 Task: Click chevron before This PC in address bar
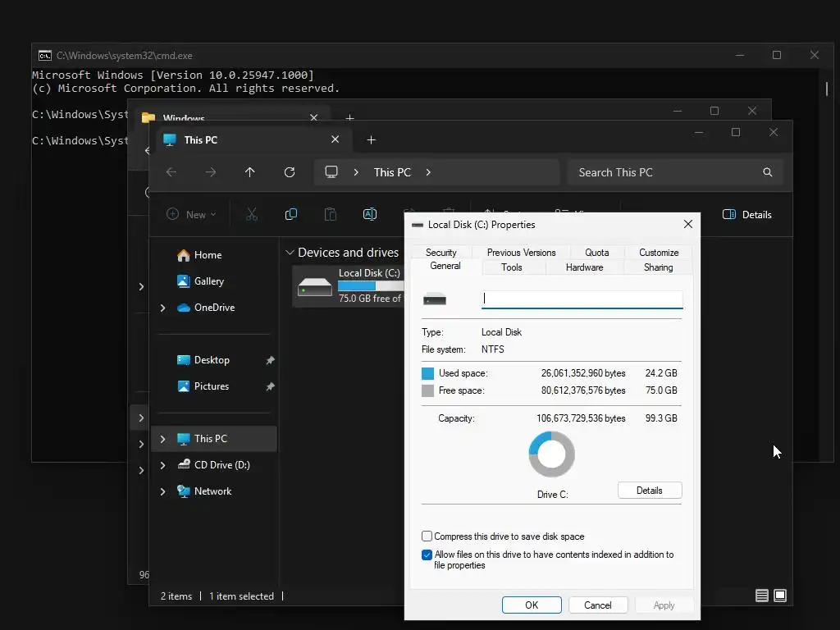point(356,172)
